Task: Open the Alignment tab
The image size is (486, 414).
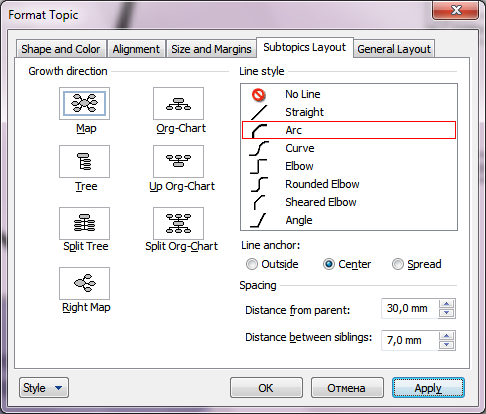Action: (x=136, y=49)
